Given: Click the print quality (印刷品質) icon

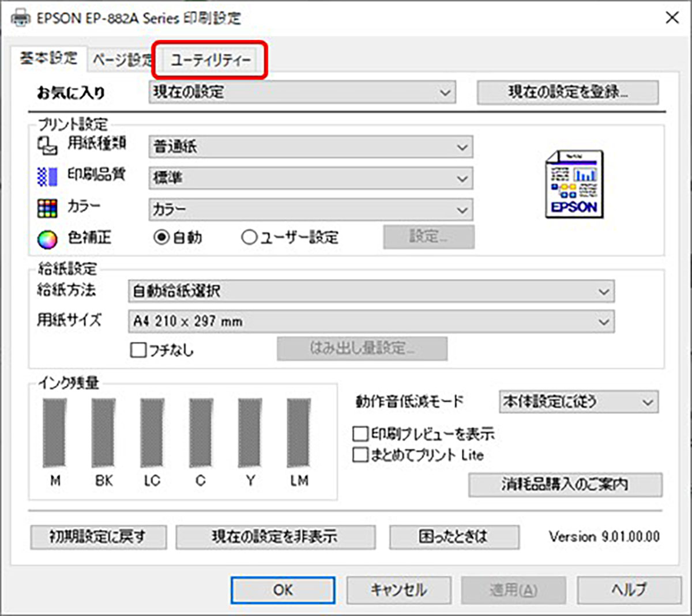Looking at the screenshot, I should pyautogui.click(x=47, y=176).
